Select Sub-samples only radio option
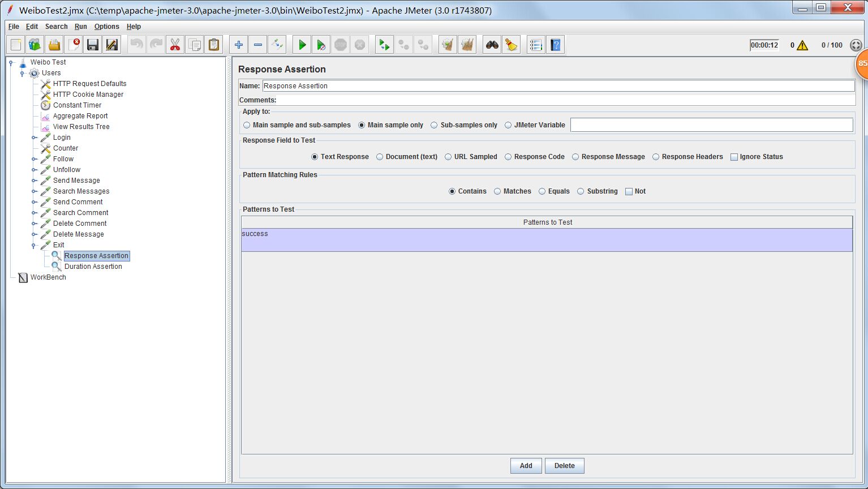The width and height of the screenshot is (868, 489). point(434,125)
